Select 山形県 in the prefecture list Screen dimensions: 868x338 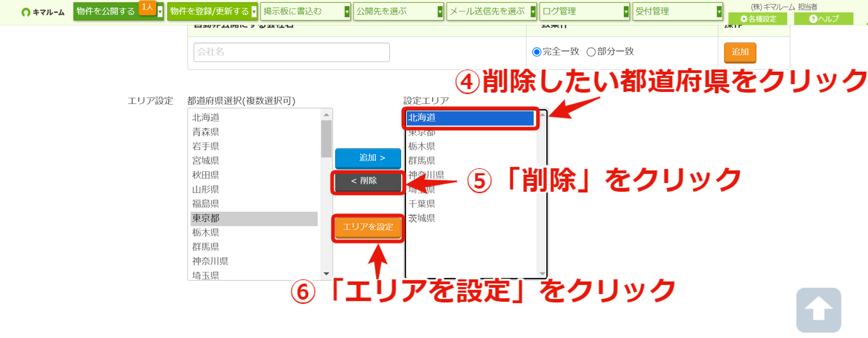point(254,189)
